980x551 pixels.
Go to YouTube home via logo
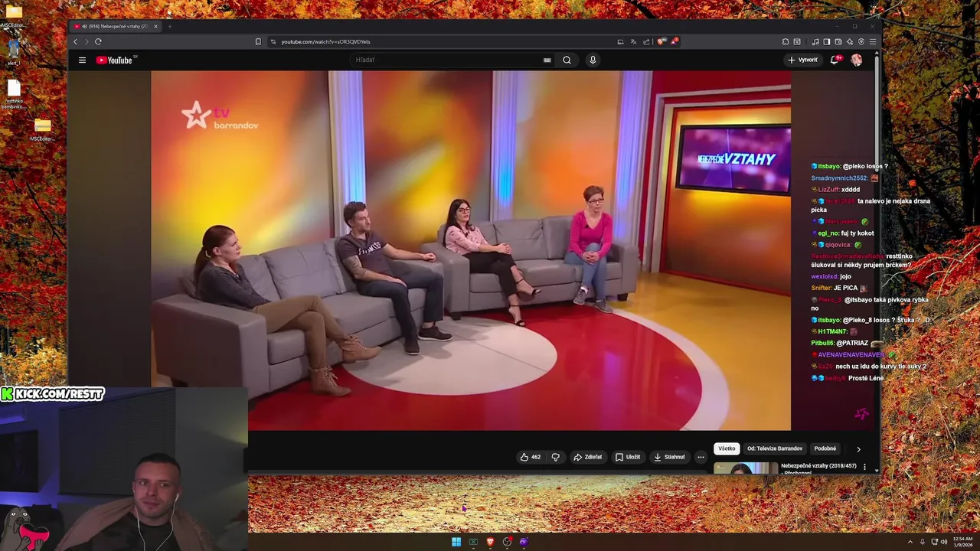114,60
